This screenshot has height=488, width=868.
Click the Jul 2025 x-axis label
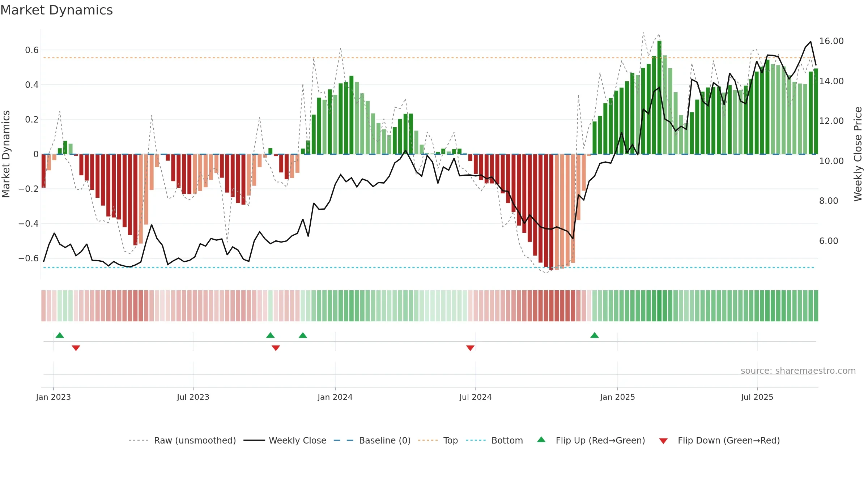pos(757,397)
